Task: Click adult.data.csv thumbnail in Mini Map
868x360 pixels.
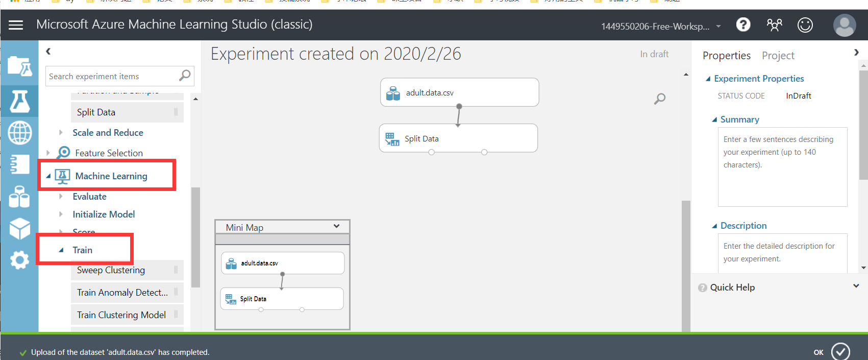Action: coord(283,263)
